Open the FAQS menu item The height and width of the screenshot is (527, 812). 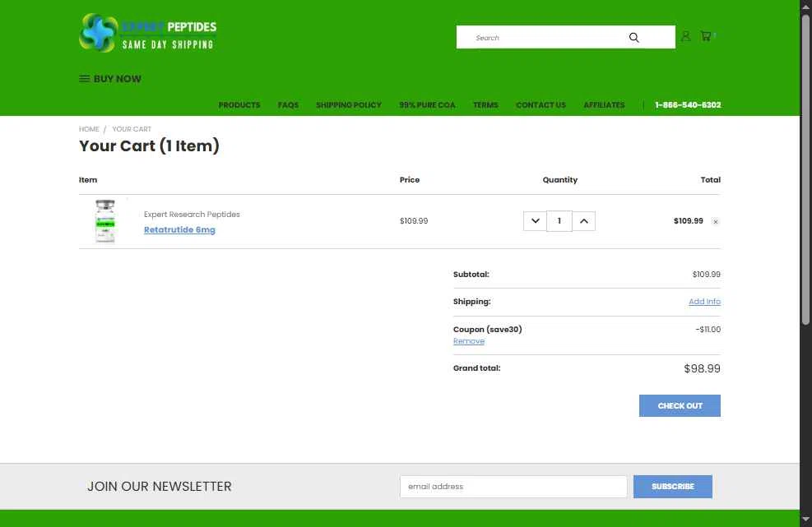pyautogui.click(x=289, y=105)
